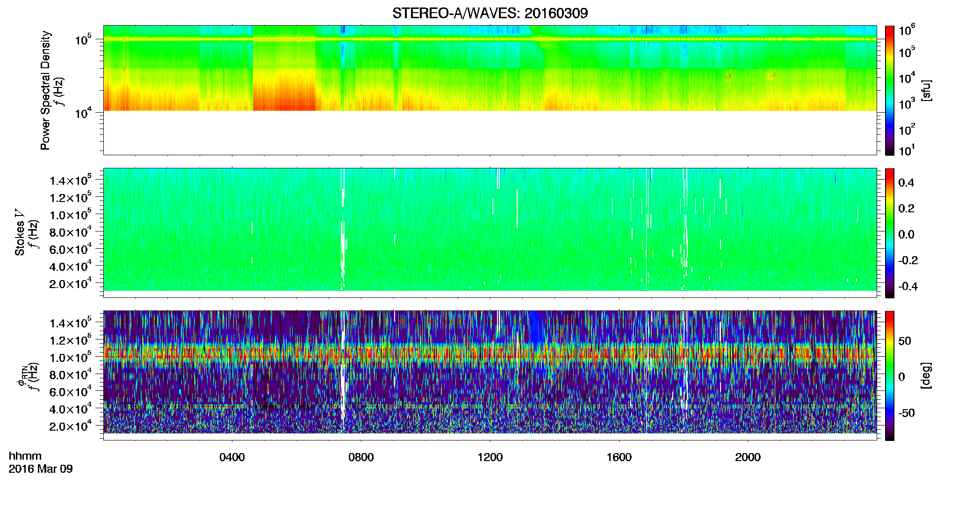Click the 0.4 label on the Stokes colorbar
Viewport: 980px width, 505px height.
tap(906, 183)
